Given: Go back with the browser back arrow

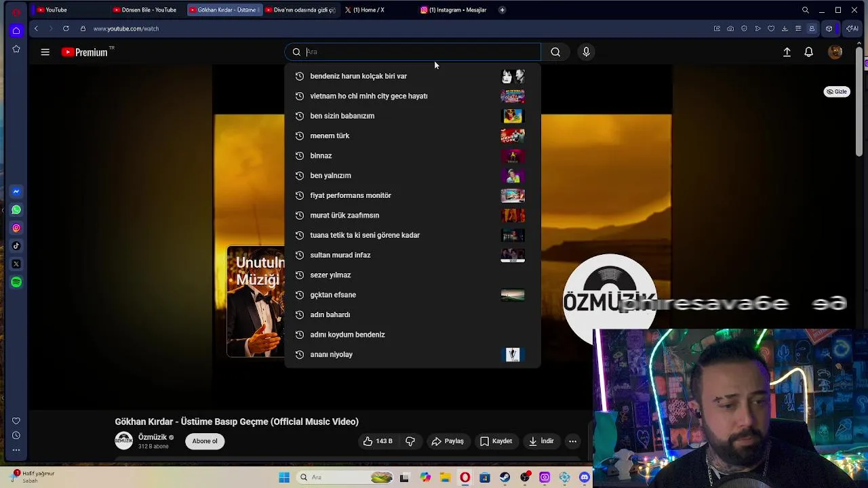Looking at the screenshot, I should [x=36, y=28].
